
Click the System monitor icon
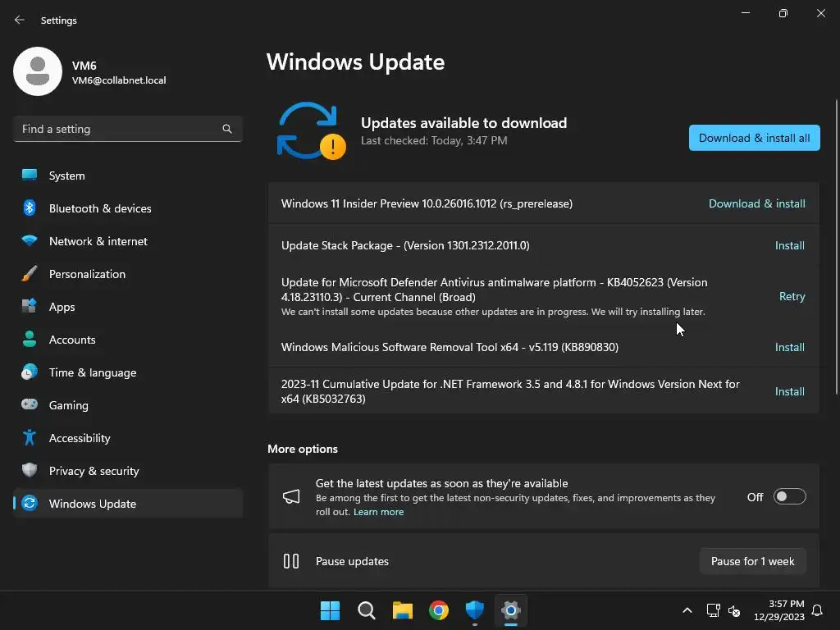tap(30, 176)
